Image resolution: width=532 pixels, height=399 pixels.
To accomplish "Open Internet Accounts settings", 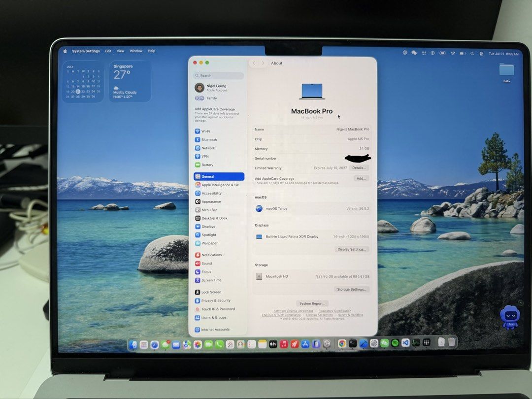I will click(212, 330).
